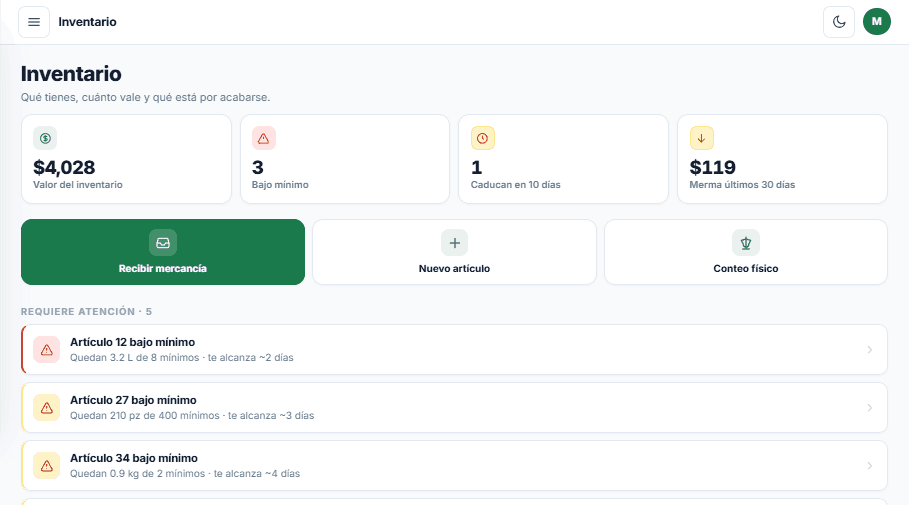Click the inbox icon in Recibir mercancía
The height and width of the screenshot is (505, 909).
coord(163,243)
